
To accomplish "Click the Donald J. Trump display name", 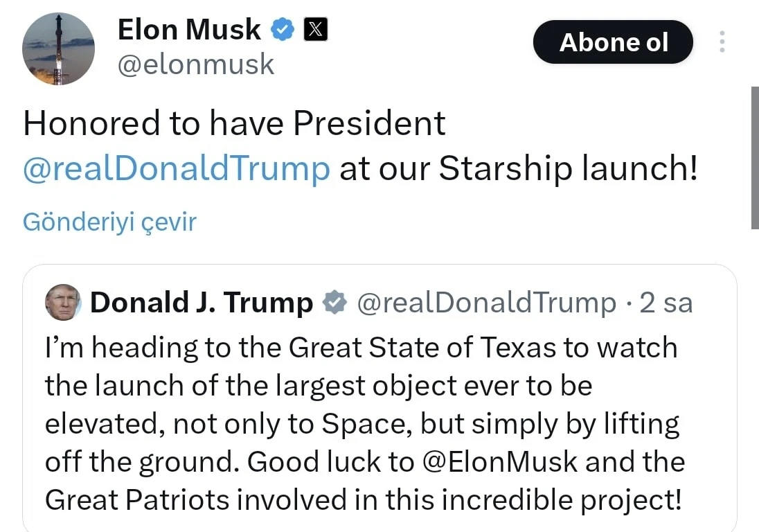I will tap(202, 303).
